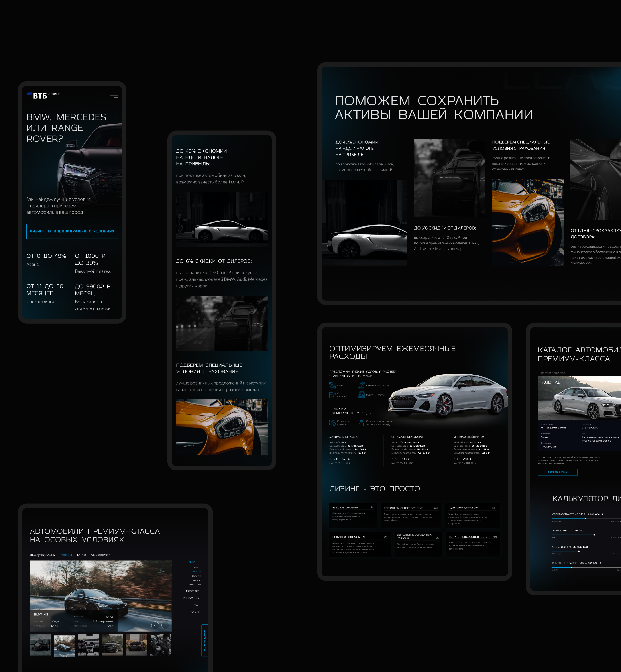Click the Срок договора contract icon
This screenshot has width=621, height=672.
tap(332, 395)
